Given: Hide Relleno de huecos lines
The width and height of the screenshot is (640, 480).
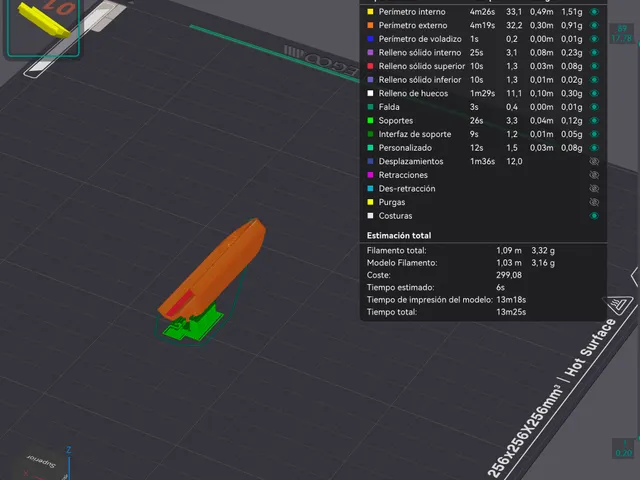Looking at the screenshot, I should [594, 93].
